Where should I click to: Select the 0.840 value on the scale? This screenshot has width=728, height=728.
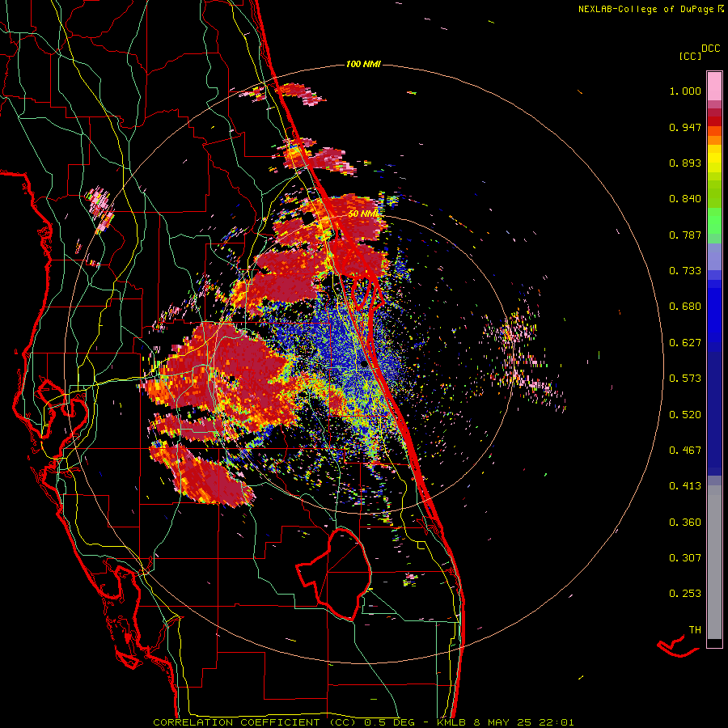tap(685, 199)
